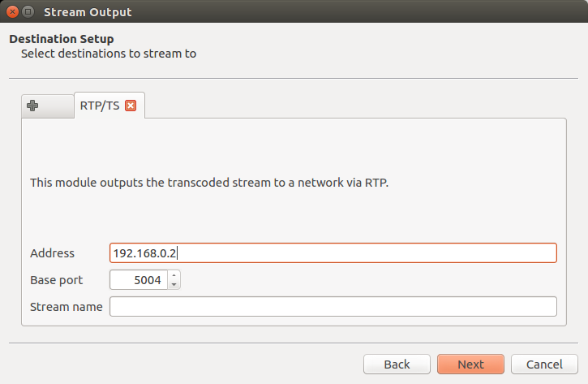Decrease Base port with the down arrow
This screenshot has height=384, width=588.
pyautogui.click(x=174, y=285)
